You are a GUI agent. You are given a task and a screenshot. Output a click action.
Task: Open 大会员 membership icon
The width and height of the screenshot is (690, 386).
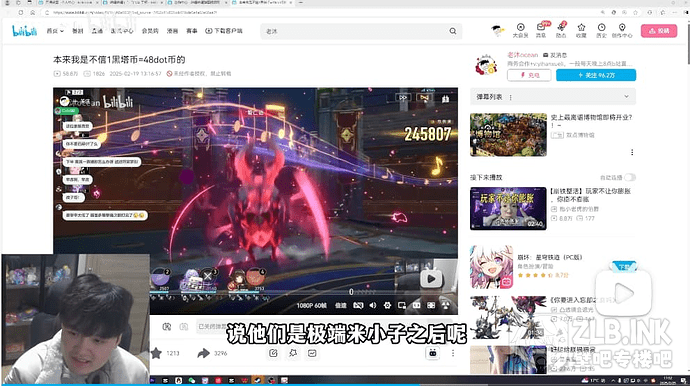tap(521, 30)
